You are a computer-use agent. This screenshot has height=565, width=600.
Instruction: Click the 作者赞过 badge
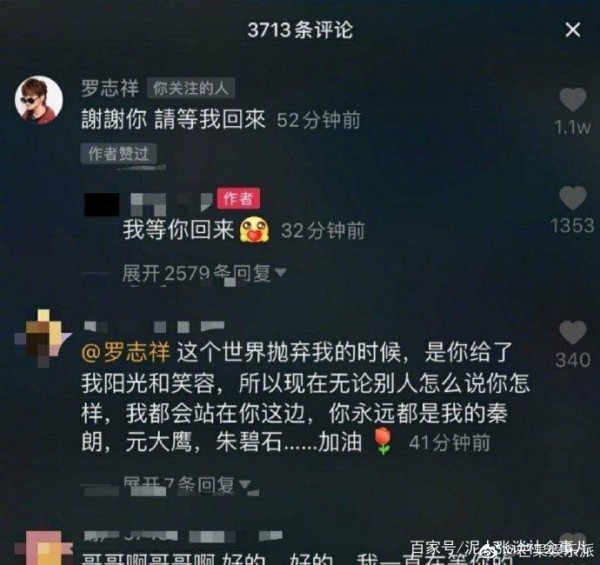(x=119, y=154)
